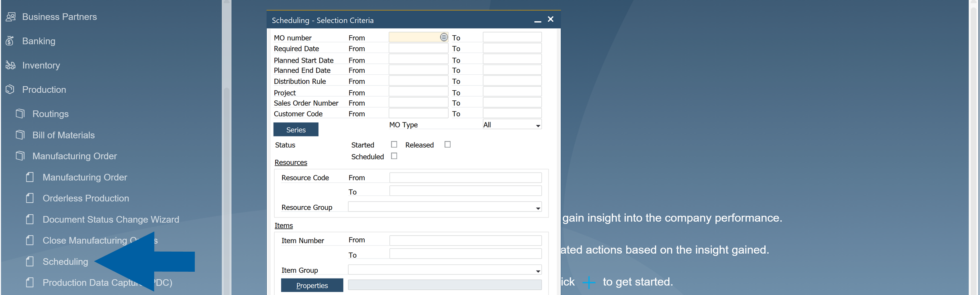Click the Customer Code To field
This screenshot has width=980, height=295.
click(512, 113)
